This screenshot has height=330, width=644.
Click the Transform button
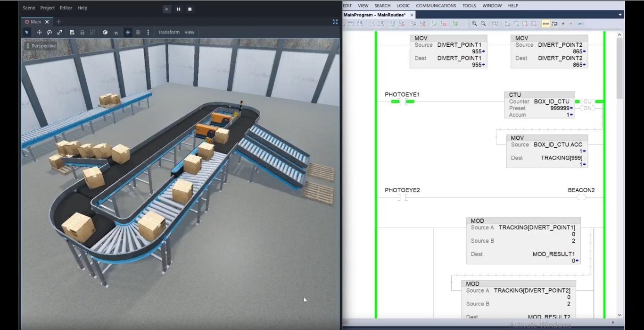[168, 32]
